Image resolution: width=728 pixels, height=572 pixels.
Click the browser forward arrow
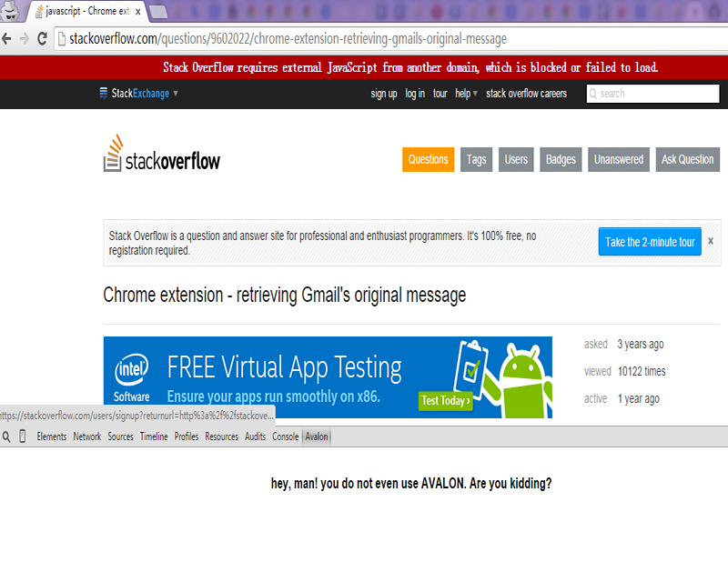point(25,38)
